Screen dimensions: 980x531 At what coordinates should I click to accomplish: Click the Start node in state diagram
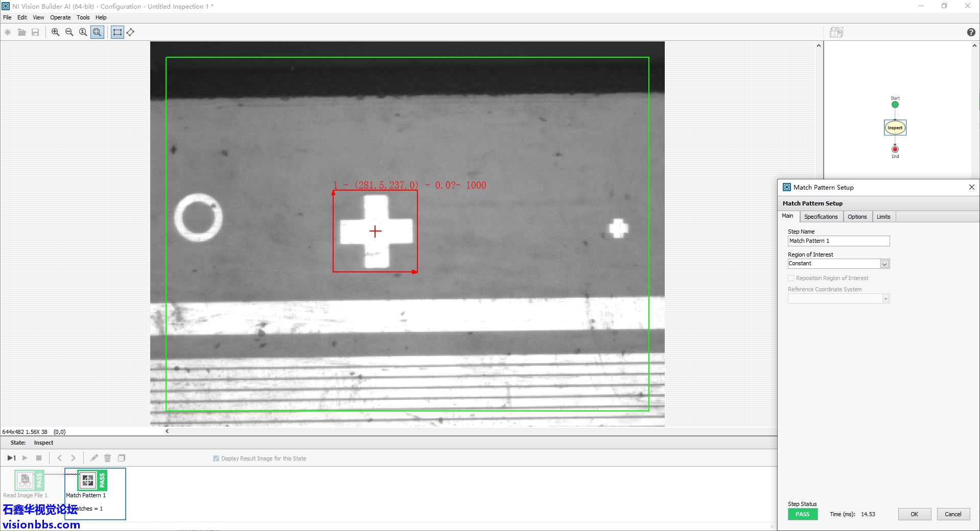pyautogui.click(x=895, y=104)
